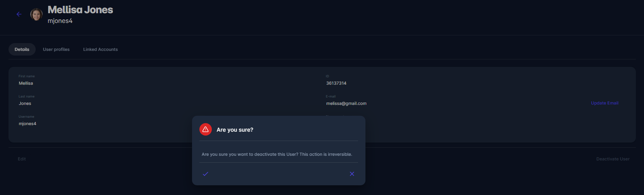Click the back arrow icon
The height and width of the screenshot is (195, 644).
pyautogui.click(x=19, y=14)
